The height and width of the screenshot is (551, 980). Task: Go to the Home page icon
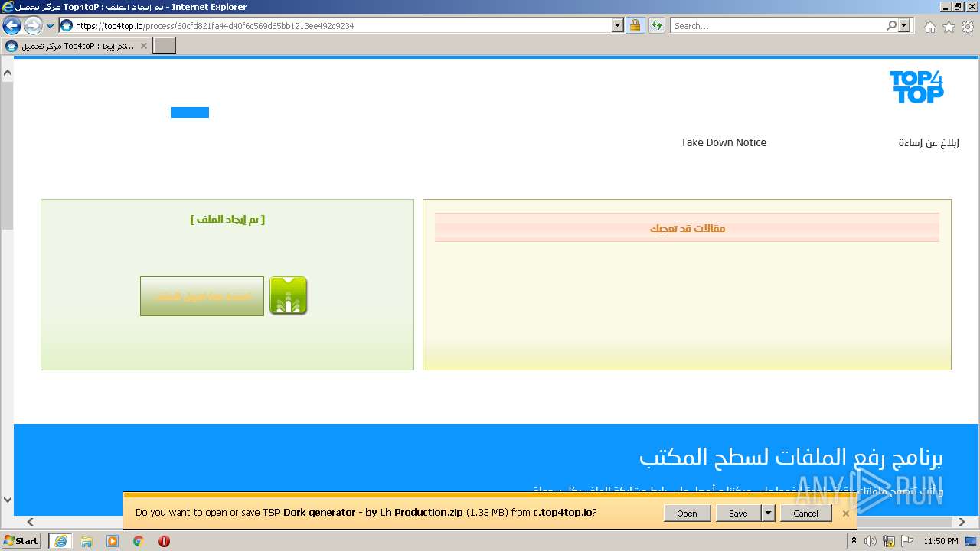click(x=929, y=27)
